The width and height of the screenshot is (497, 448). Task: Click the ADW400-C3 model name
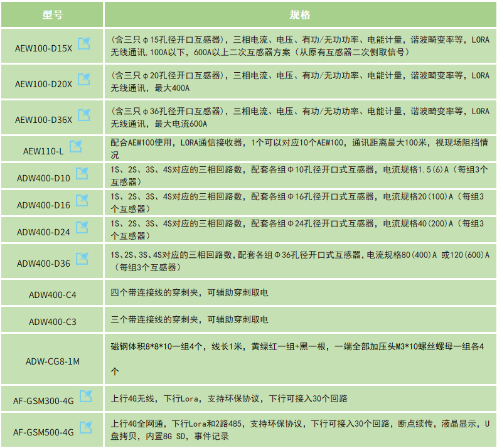pos(52,321)
